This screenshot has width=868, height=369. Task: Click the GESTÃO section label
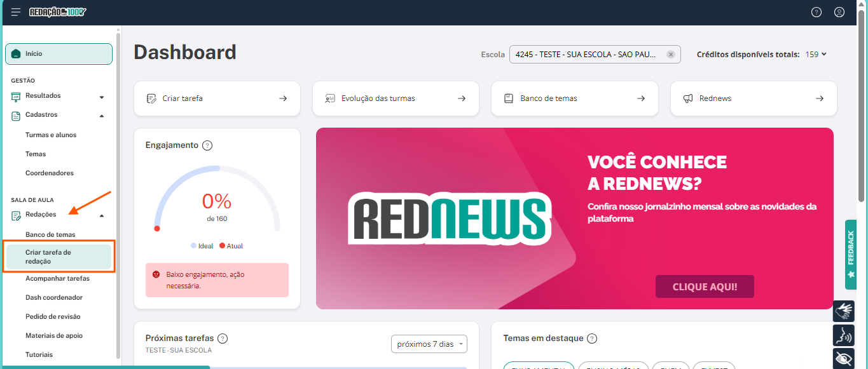point(23,81)
